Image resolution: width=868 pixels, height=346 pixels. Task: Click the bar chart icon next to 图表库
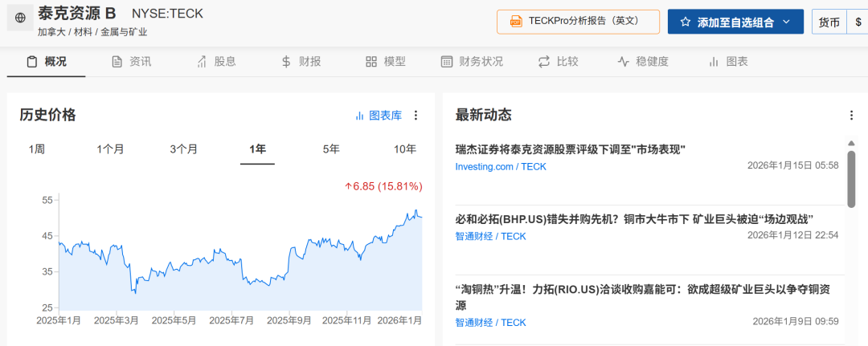(x=360, y=116)
